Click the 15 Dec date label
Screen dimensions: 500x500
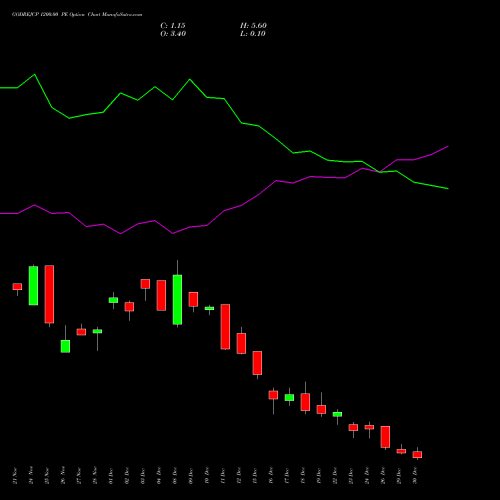pos(255,476)
